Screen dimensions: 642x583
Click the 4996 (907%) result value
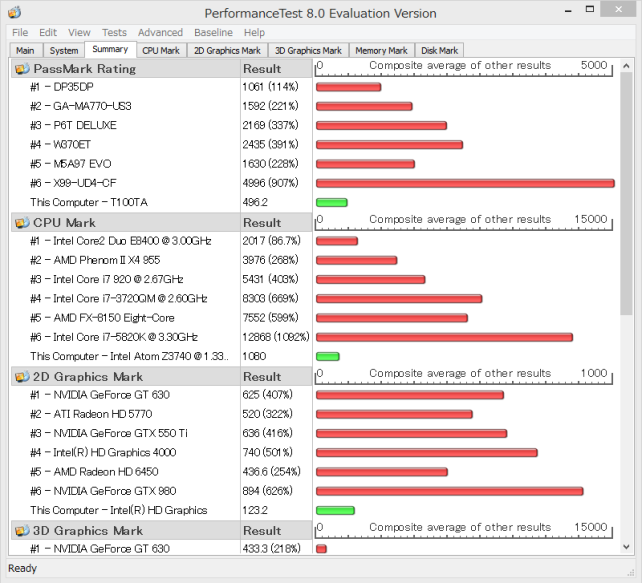pos(270,183)
